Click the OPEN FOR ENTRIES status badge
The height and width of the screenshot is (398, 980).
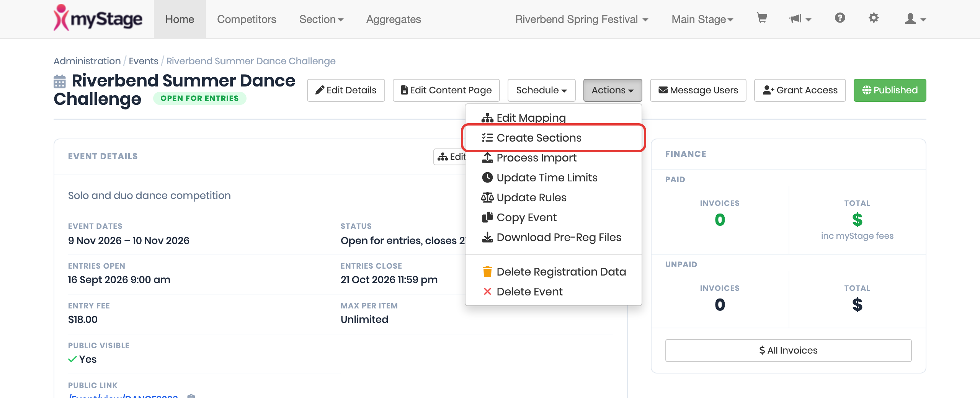[199, 98]
